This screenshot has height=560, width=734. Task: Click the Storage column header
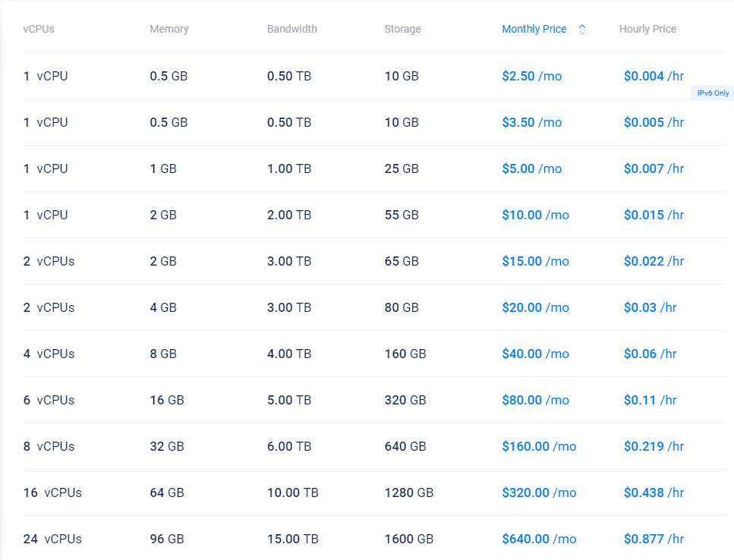click(402, 30)
